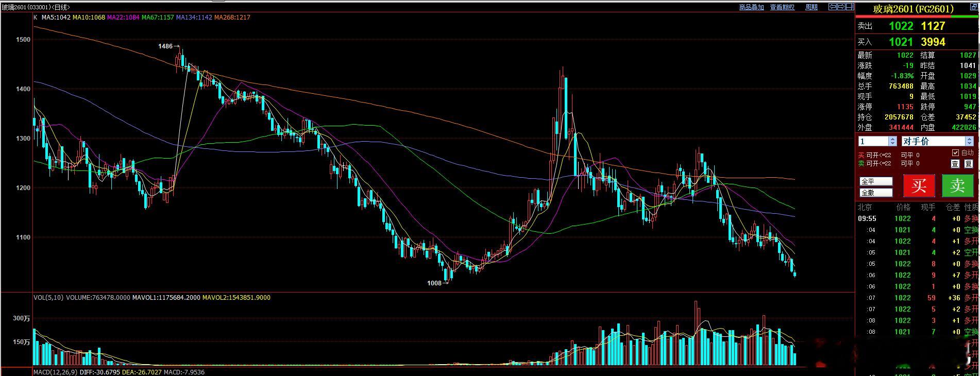Click the 持仓 value 2057678

(x=899, y=117)
